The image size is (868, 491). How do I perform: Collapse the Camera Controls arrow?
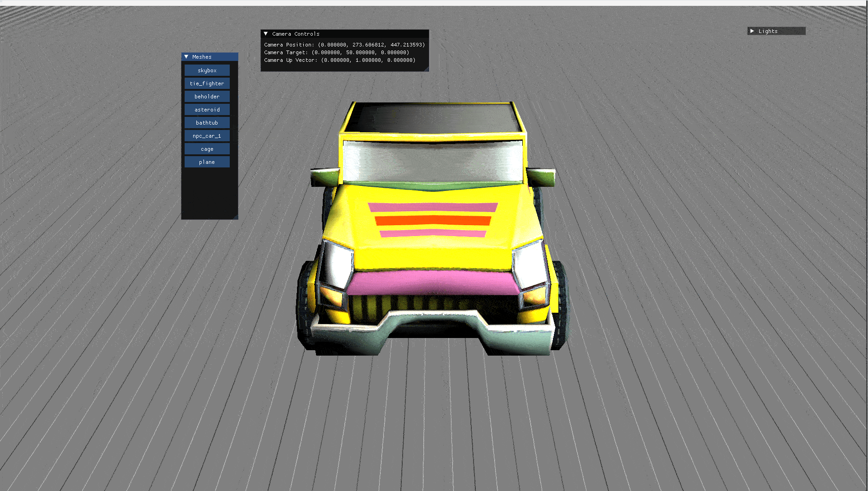(x=266, y=34)
